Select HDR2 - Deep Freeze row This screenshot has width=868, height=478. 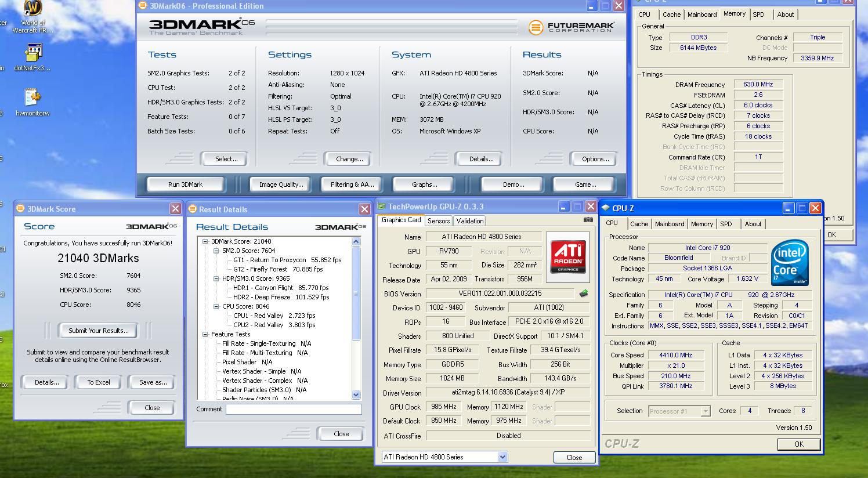[x=281, y=297]
